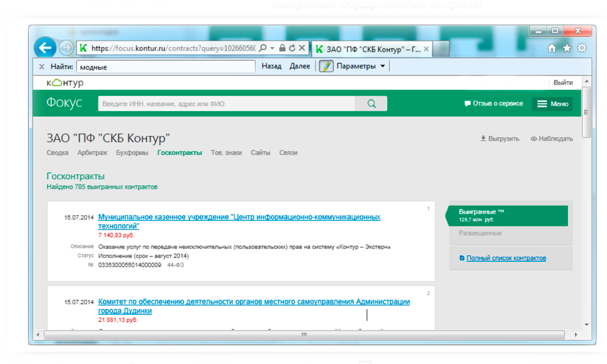The image size is (607, 364).
Task: Open Полный список контрактов link
Action: click(506, 258)
